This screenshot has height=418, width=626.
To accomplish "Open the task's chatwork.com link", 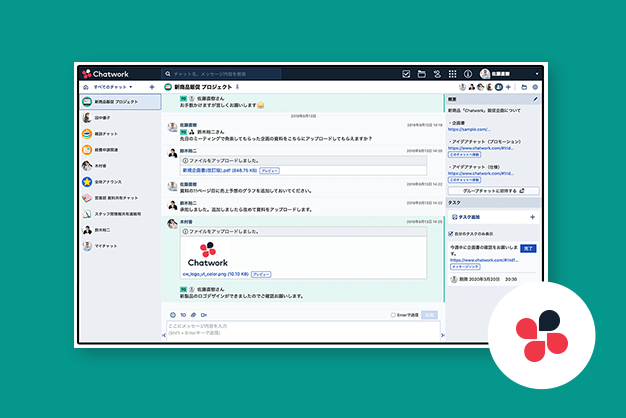I will pos(484,260).
